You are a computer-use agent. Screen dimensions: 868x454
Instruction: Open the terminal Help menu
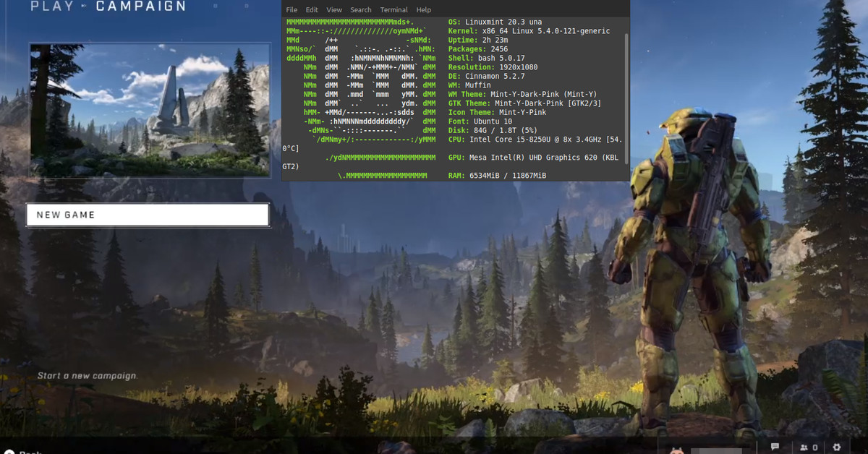[424, 10]
